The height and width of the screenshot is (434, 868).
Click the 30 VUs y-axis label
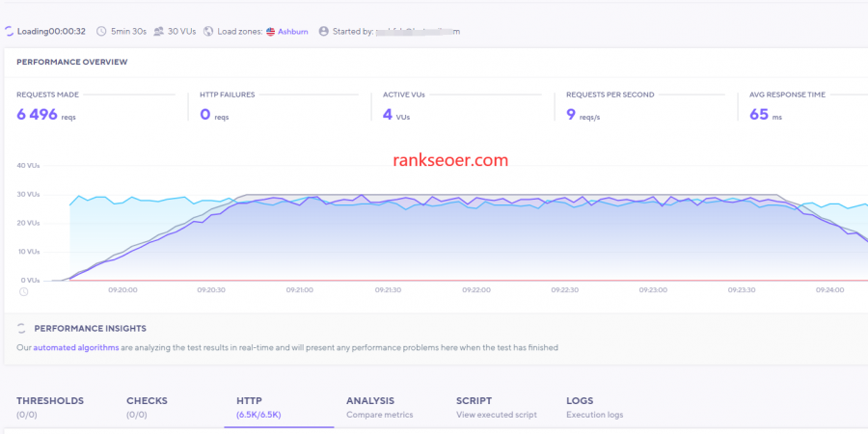[x=28, y=194]
